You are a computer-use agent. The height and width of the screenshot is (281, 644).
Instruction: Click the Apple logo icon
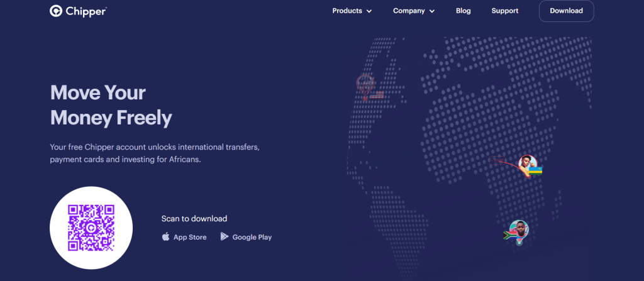[165, 236]
